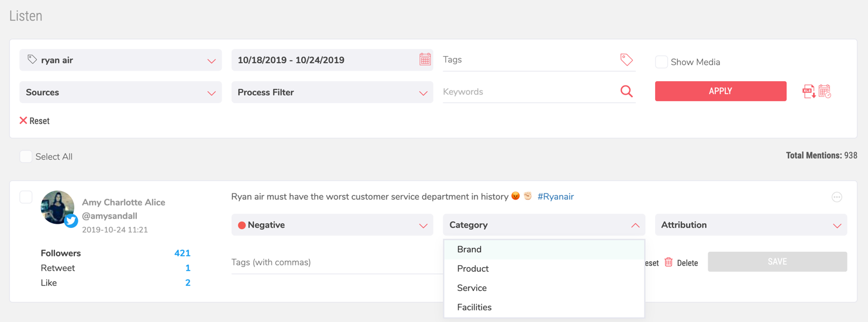Click the Delete link on the mention
Image resolution: width=868 pixels, height=322 pixels.
[687, 263]
